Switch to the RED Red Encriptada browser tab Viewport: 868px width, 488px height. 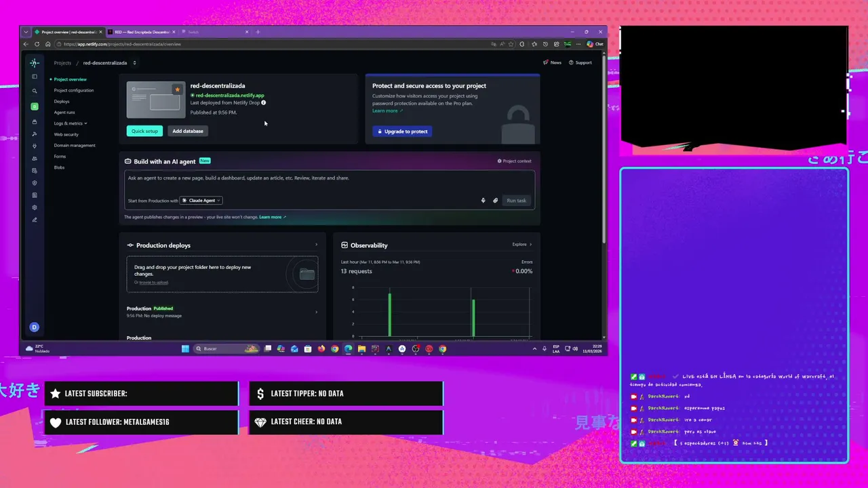(x=141, y=32)
